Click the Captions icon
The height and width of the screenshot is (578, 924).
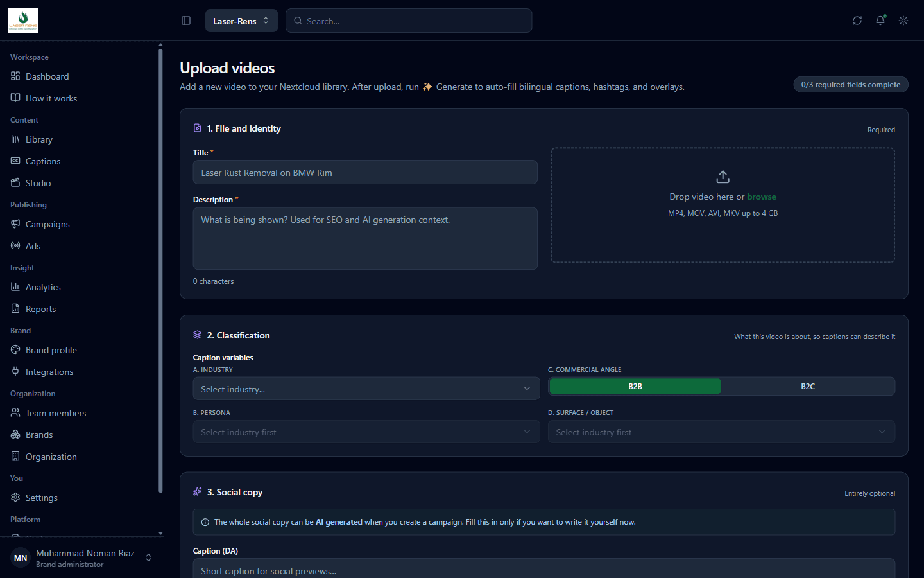(15, 161)
